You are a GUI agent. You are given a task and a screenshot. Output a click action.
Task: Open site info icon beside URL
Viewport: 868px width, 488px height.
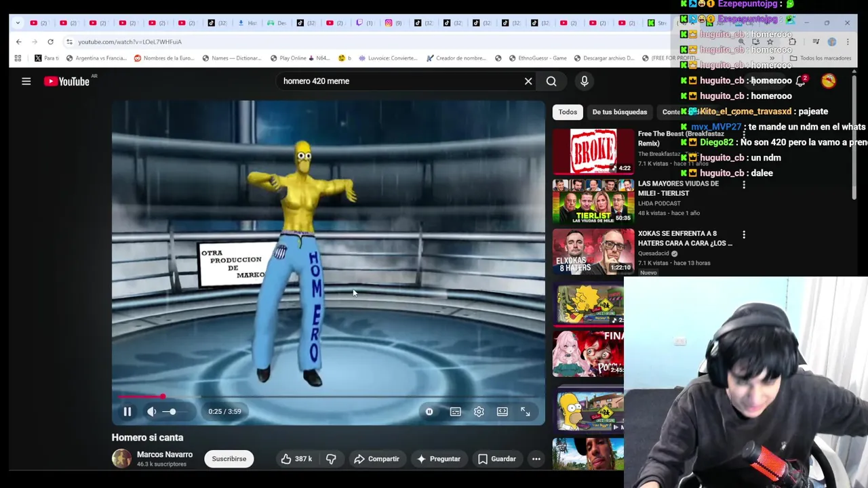coord(69,42)
